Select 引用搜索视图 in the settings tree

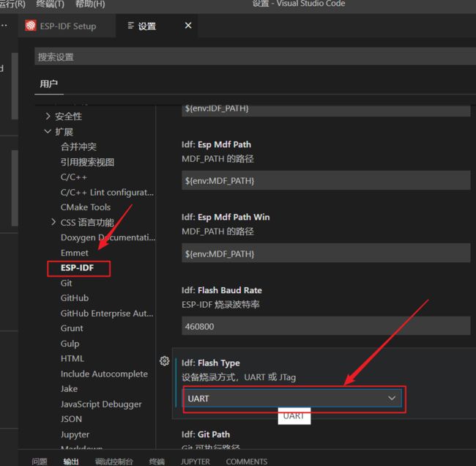[x=87, y=162]
